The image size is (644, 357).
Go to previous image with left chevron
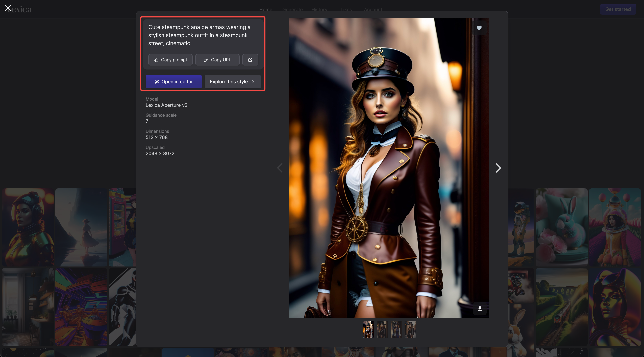280,168
